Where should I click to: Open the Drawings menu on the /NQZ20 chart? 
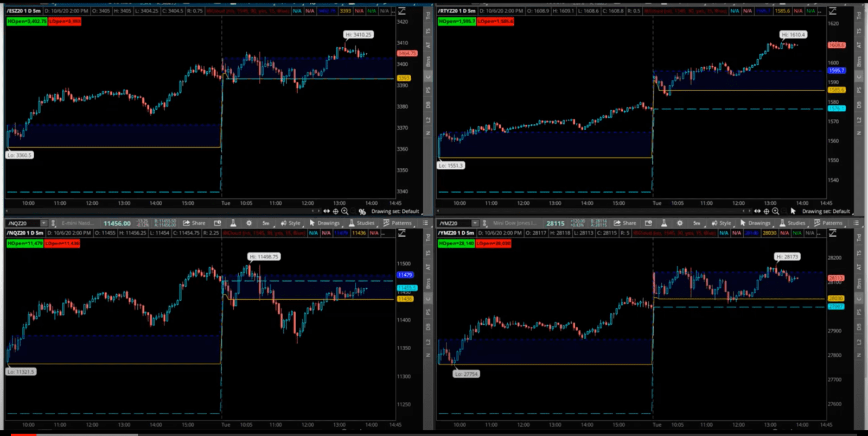(324, 223)
